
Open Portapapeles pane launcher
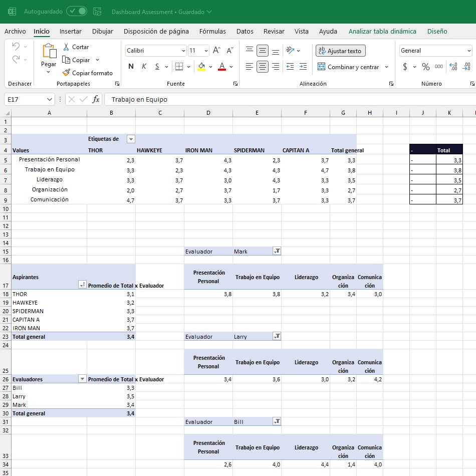[x=117, y=84]
